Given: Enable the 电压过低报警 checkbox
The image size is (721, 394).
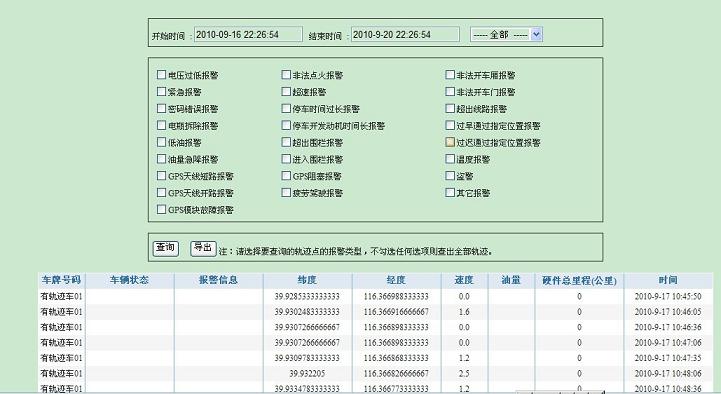Looking at the screenshot, I should (x=161, y=74).
